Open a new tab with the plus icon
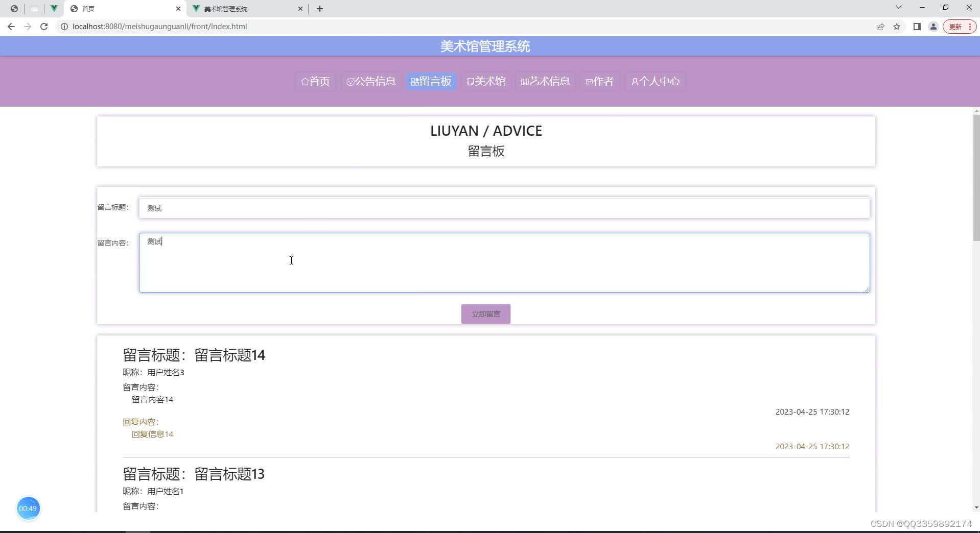The width and height of the screenshot is (980, 533). click(320, 9)
